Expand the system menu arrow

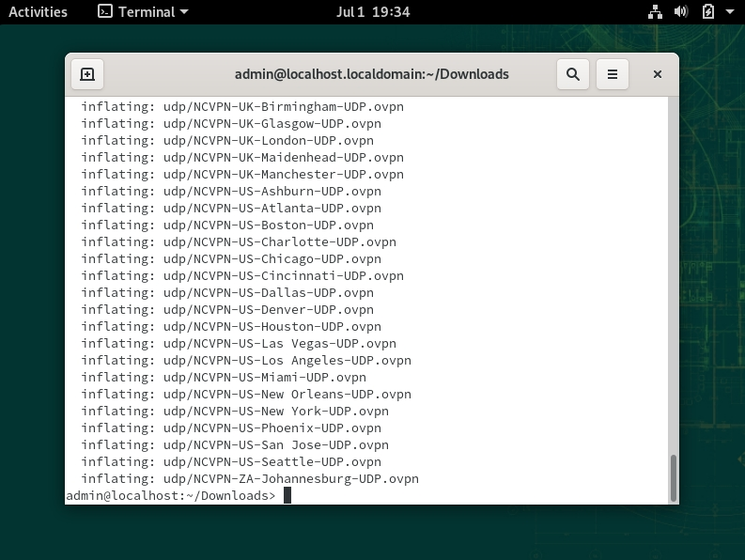730,12
